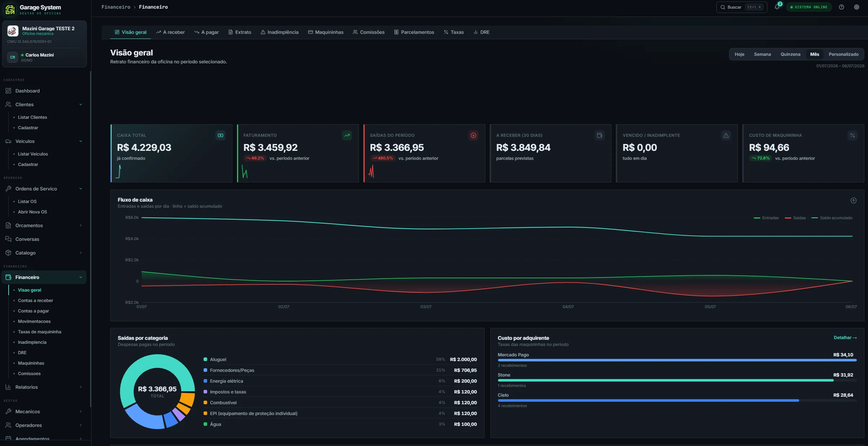Click the Faturamento trending-up icon
The height and width of the screenshot is (446, 868).
pos(347,135)
